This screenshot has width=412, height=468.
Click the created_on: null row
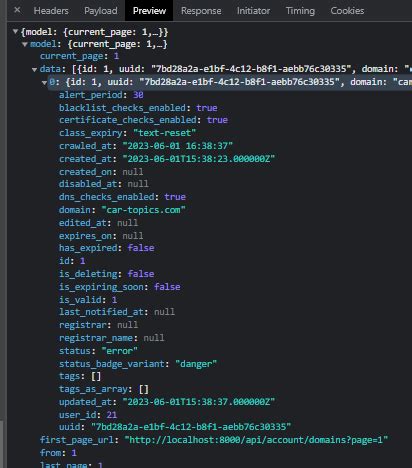pyautogui.click(x=101, y=172)
